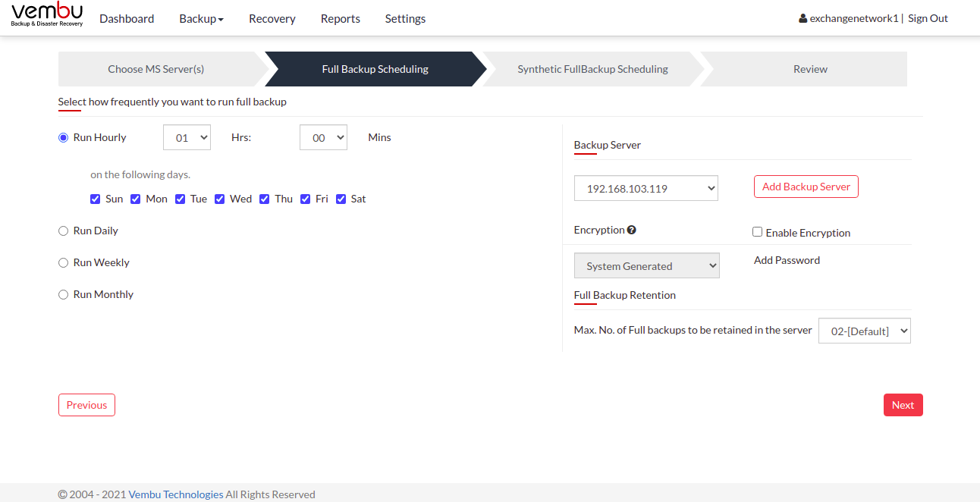Image resolution: width=980 pixels, height=502 pixels.
Task: Click the Vembu logo
Action: pos(47,15)
